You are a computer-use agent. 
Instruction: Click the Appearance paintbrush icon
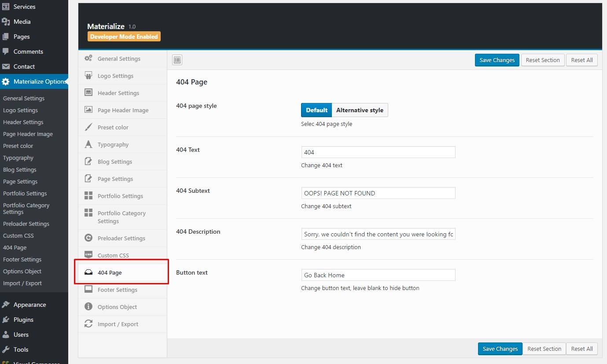point(6,305)
